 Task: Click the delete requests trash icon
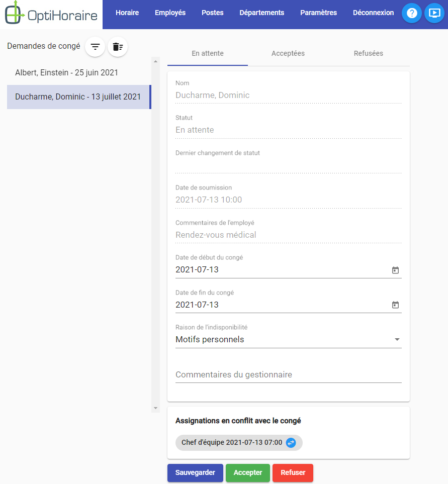coord(118,47)
